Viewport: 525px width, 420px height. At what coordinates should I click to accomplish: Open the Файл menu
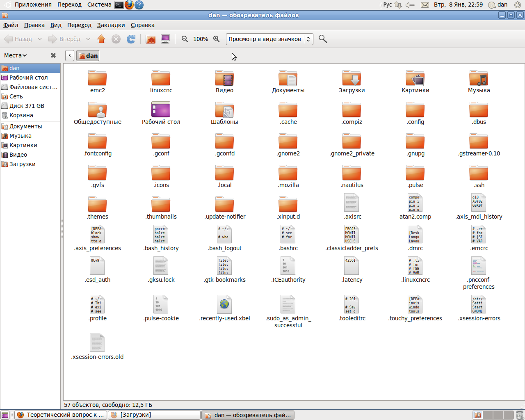tap(11, 25)
